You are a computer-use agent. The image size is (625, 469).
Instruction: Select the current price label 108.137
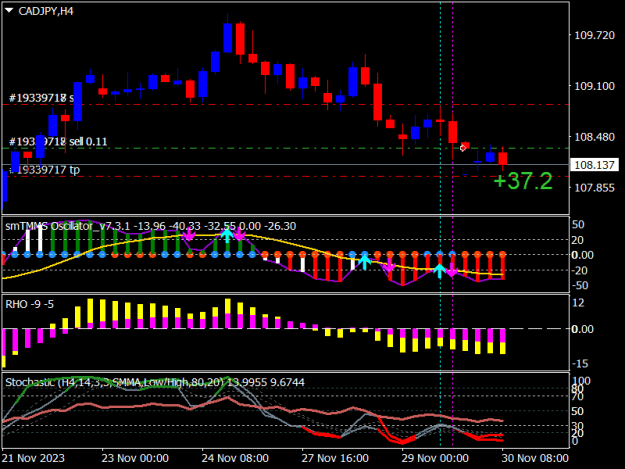click(594, 165)
